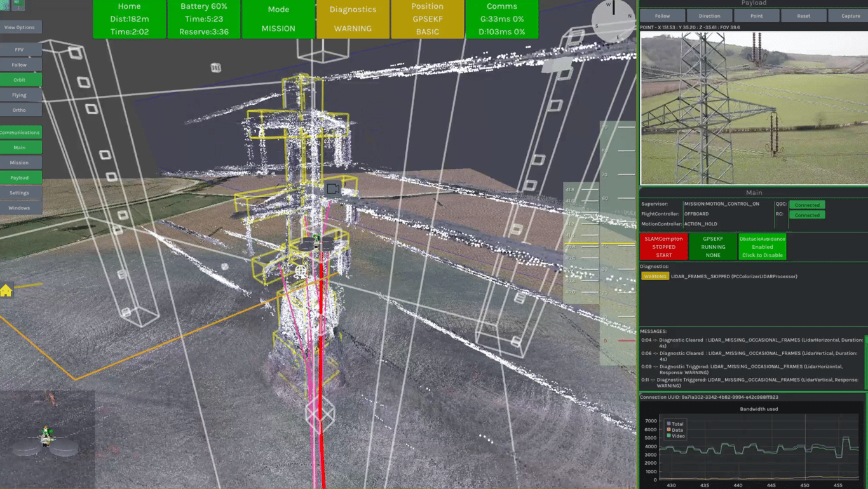Expand the View Options menu

pos(20,27)
